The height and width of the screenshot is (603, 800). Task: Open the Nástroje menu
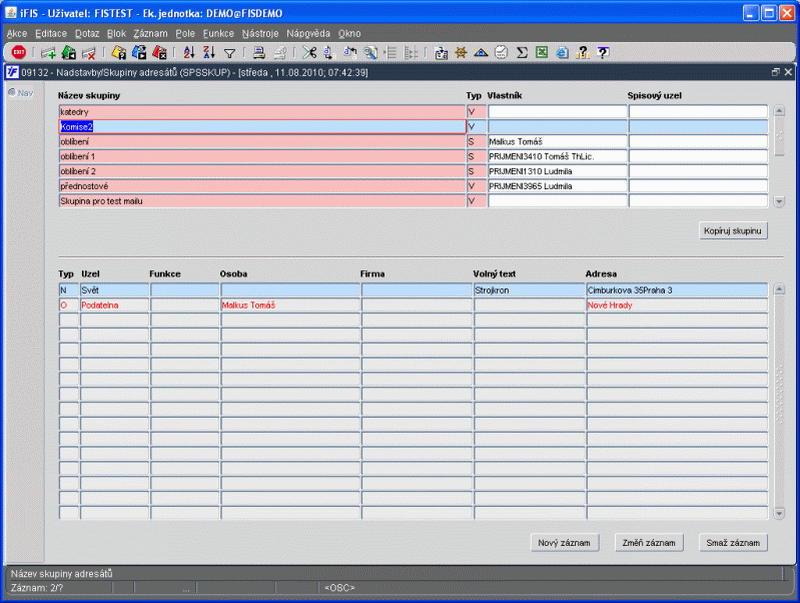coord(260,33)
